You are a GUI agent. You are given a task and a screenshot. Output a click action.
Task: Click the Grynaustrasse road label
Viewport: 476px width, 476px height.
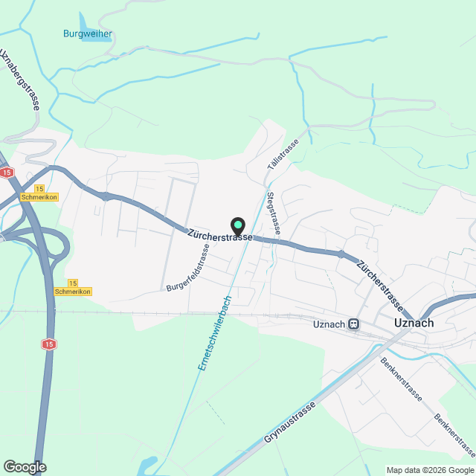[290, 422]
